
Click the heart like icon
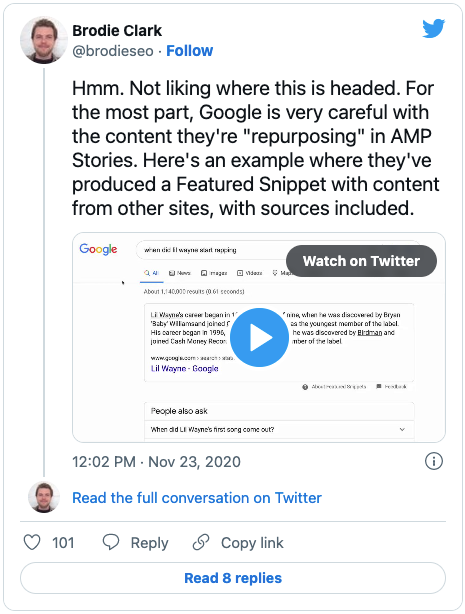32,543
